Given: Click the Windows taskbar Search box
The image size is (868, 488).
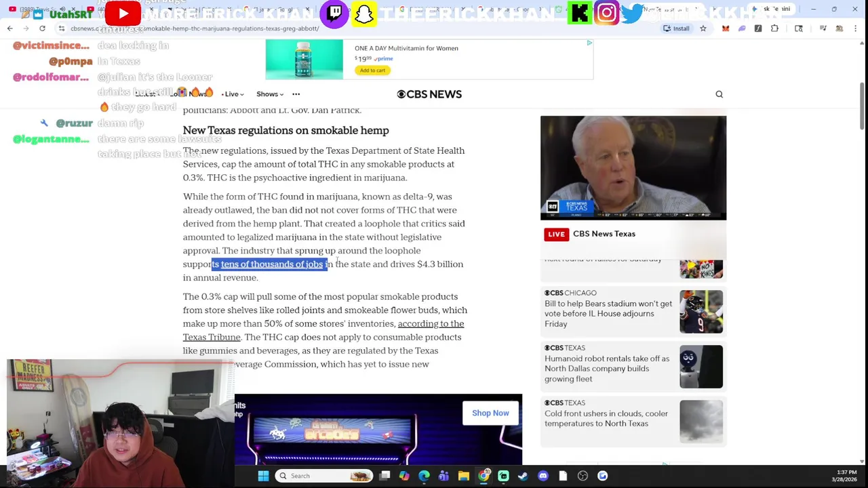Looking at the screenshot, I should tap(323, 476).
